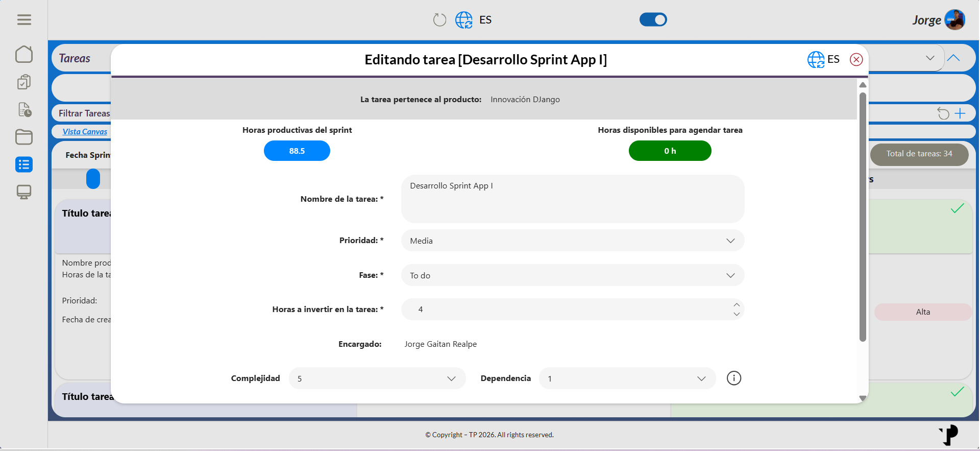
Task: Click the globe language icon in edit dialog
Action: coord(816,59)
